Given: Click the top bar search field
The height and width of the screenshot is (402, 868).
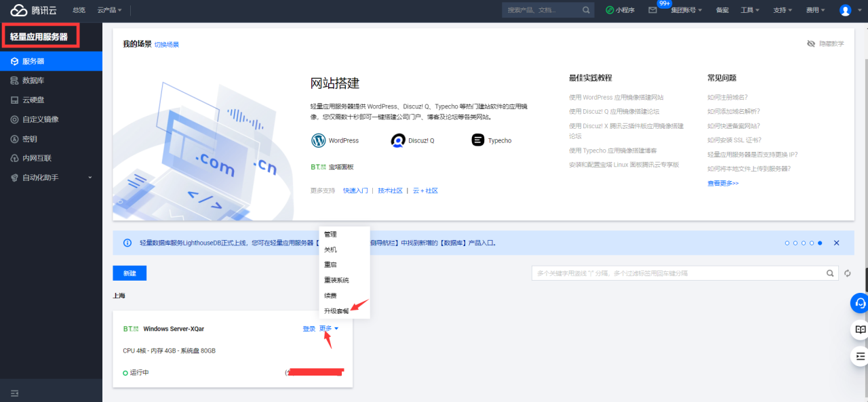Looking at the screenshot, I should 541,10.
